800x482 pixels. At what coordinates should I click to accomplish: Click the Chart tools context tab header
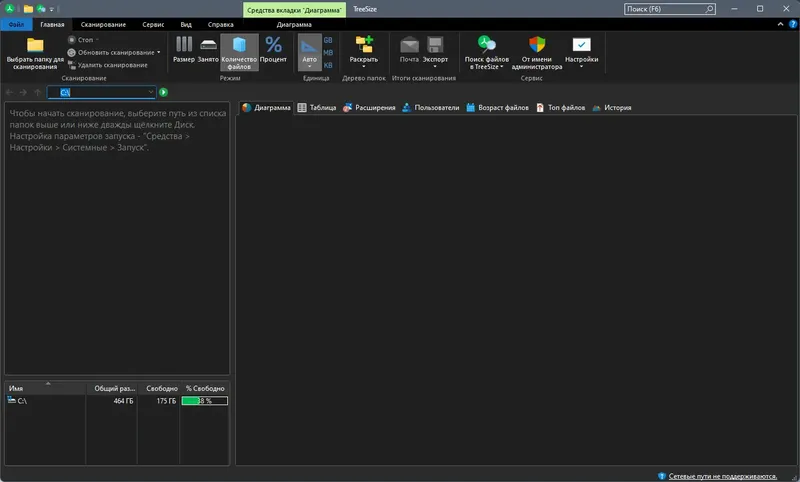[x=294, y=10]
